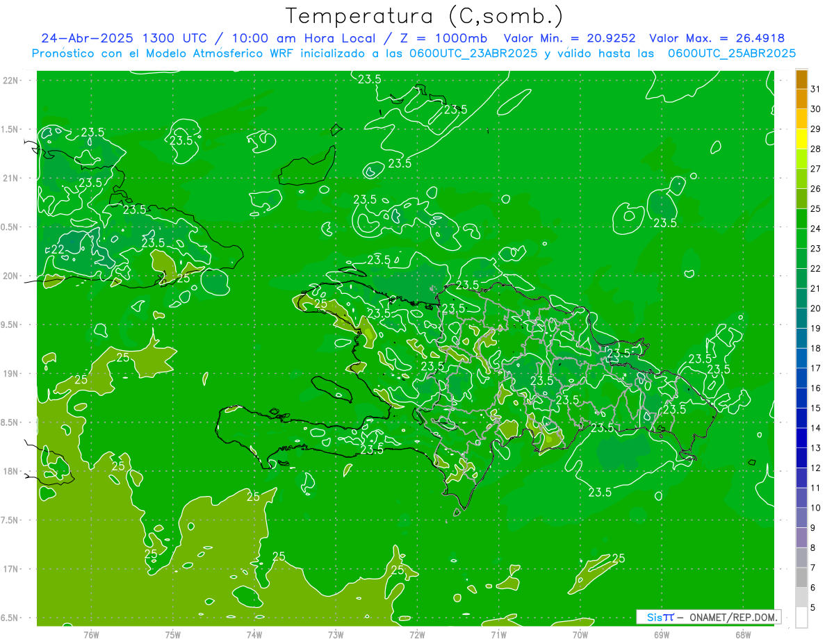Click legend value 30
Viewport: 834px width, 644px height.
[x=815, y=109]
